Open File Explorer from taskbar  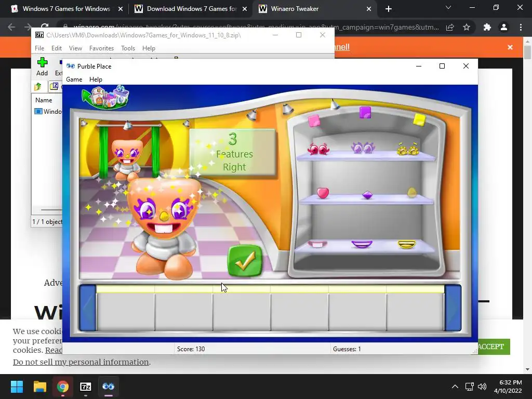tap(39, 387)
